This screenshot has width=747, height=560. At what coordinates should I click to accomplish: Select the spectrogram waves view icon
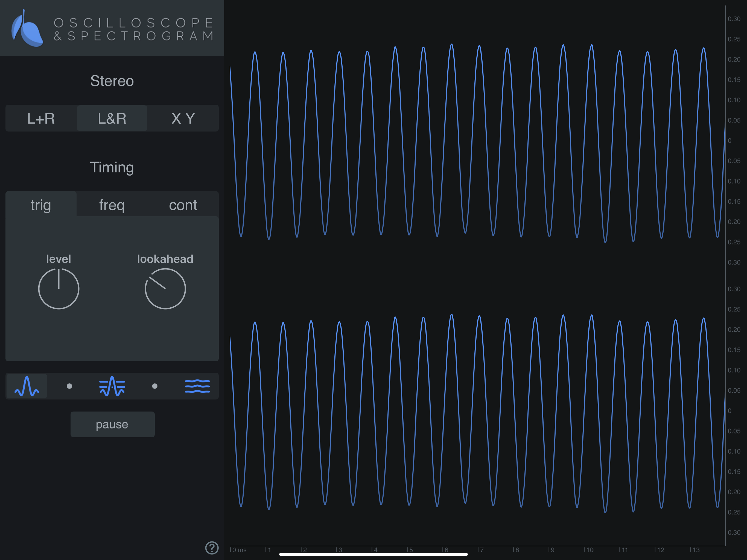point(198,386)
